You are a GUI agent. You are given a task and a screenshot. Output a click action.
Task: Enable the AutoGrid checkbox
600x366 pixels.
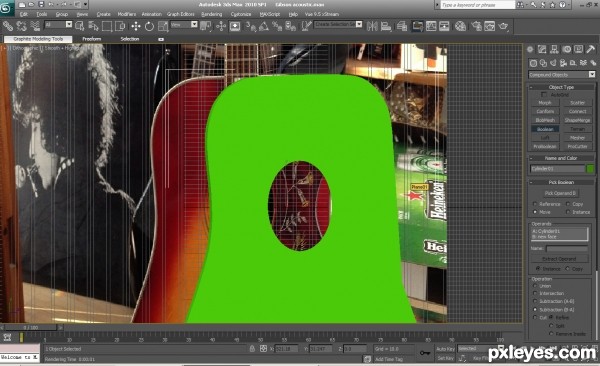point(544,94)
